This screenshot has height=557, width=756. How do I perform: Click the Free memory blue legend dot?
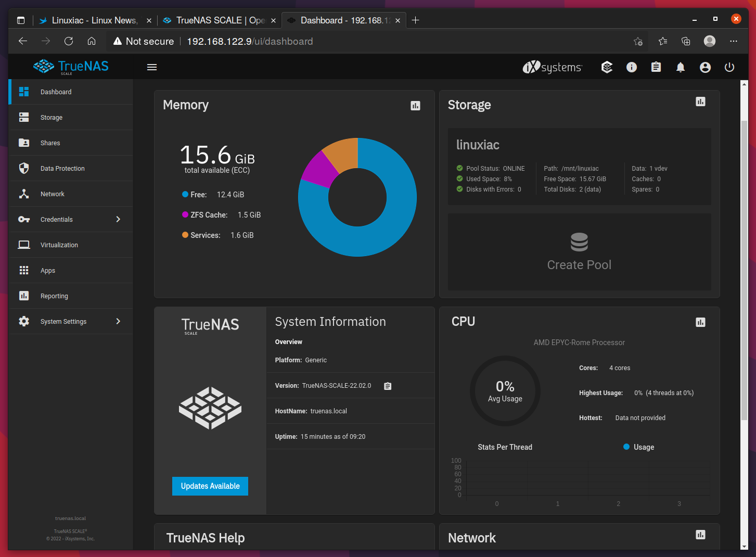(185, 194)
